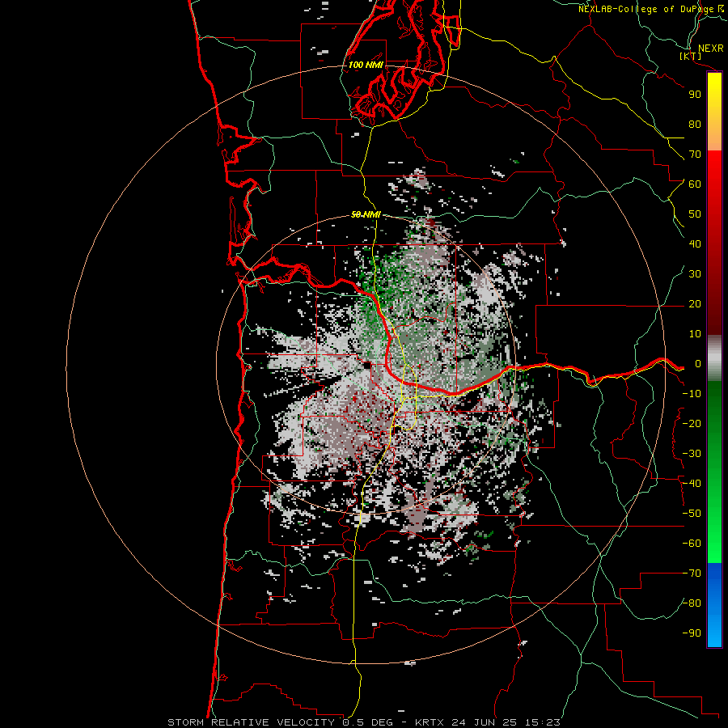
Task: Click the NEXR label above the scale
Action: coord(710,48)
